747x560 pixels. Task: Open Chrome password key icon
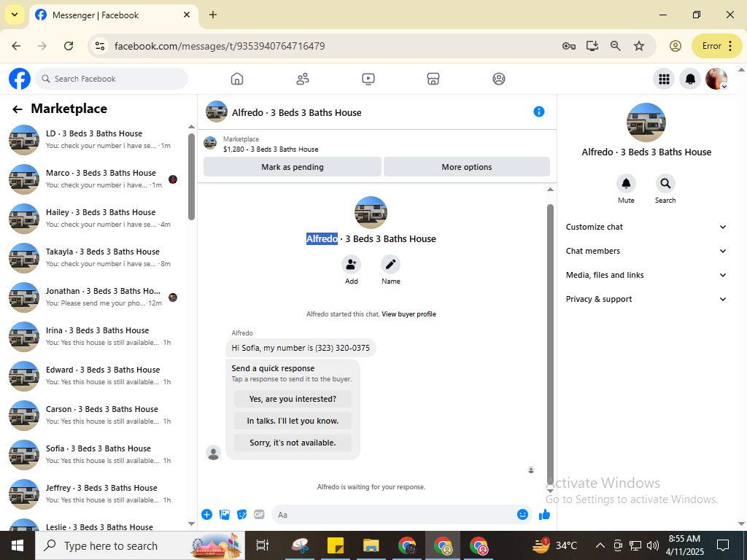[x=569, y=46]
